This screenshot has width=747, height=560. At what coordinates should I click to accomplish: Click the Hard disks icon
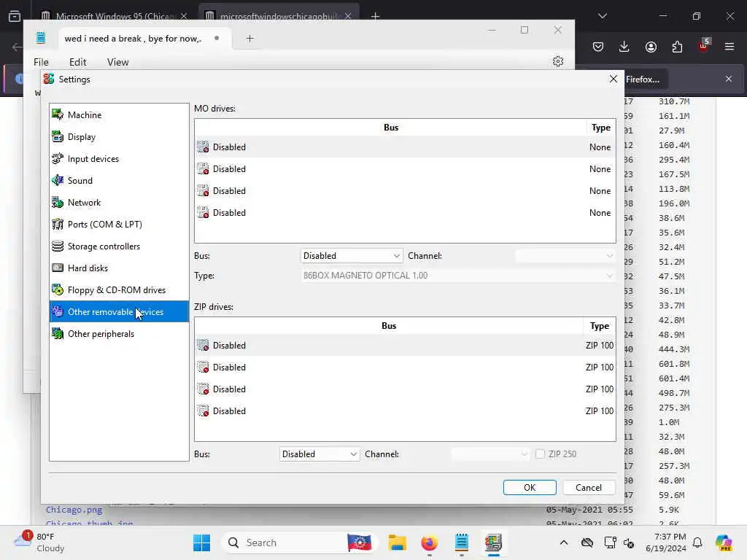click(x=58, y=268)
